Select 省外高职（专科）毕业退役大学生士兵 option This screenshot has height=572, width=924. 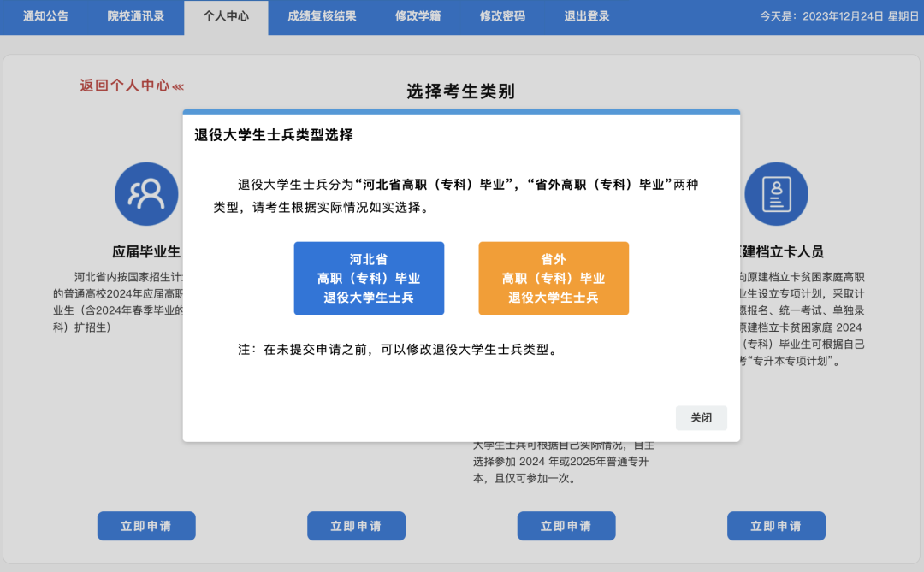click(x=554, y=278)
